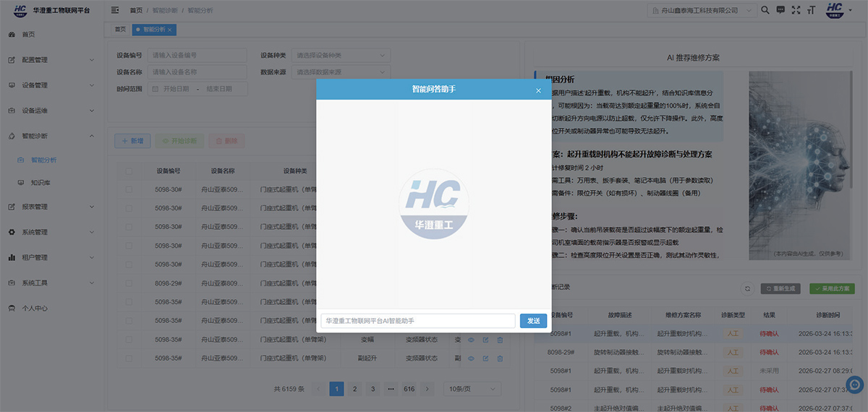Screen dimensions: 868x412
Task: Click the pagination ellipsis more-pages button
Action: point(391,389)
